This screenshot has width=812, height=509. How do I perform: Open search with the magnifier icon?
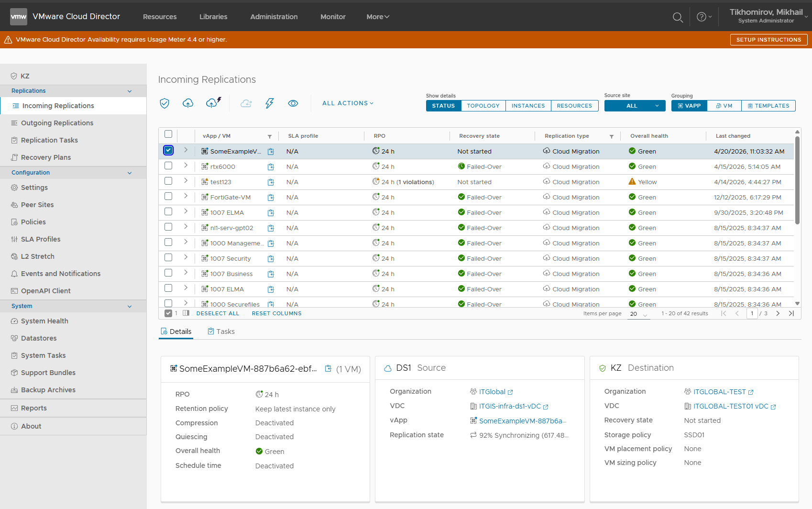click(x=678, y=17)
